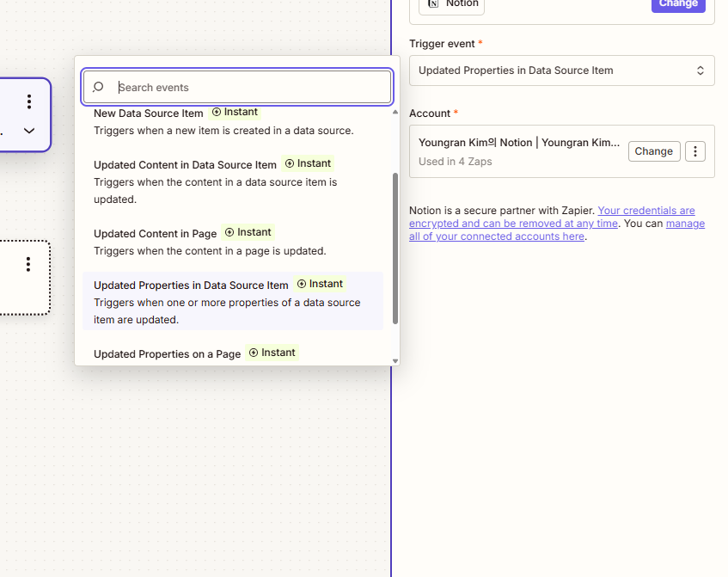Open the Trigger event dropdown
This screenshot has width=728, height=577.
[x=562, y=71]
